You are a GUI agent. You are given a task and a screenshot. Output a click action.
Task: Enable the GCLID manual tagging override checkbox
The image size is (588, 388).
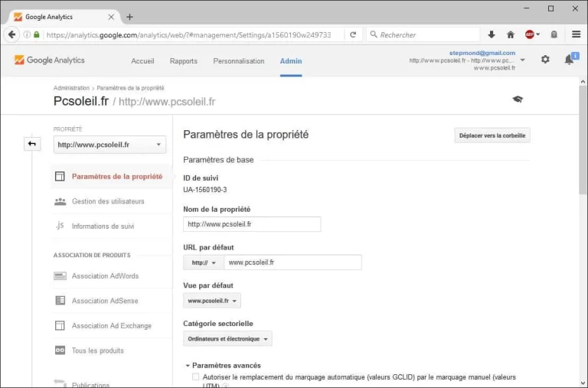[x=195, y=377]
